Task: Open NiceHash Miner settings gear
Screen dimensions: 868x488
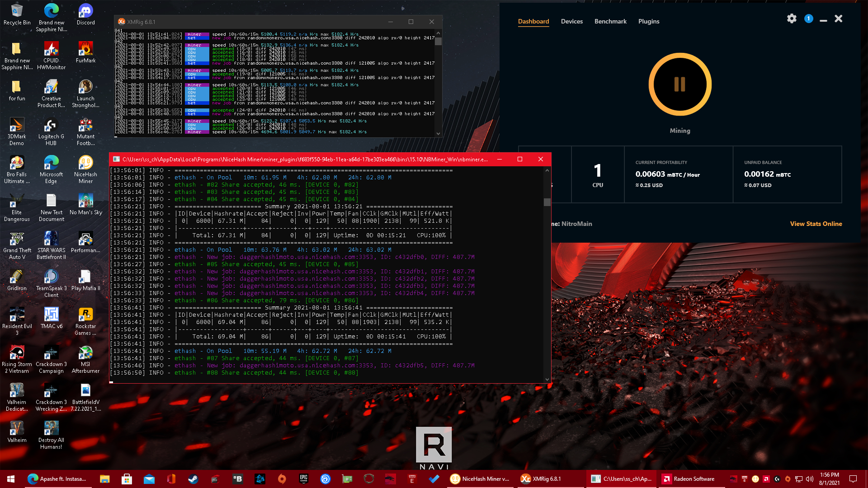Action: point(792,19)
